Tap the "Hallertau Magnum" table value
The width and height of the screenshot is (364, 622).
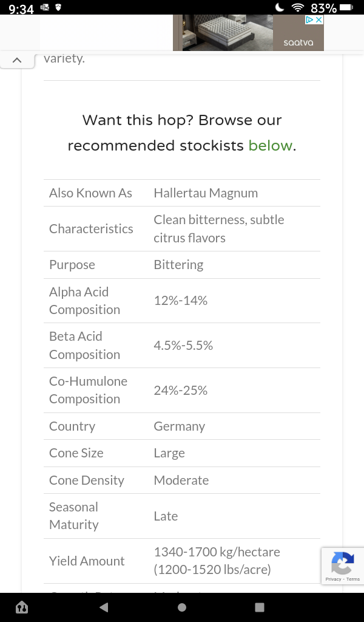click(x=206, y=193)
